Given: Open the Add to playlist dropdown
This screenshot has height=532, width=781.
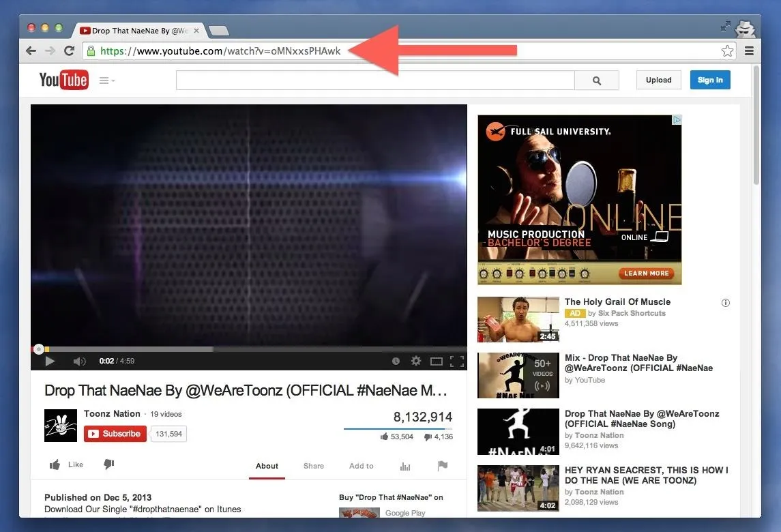Looking at the screenshot, I should 361,466.
